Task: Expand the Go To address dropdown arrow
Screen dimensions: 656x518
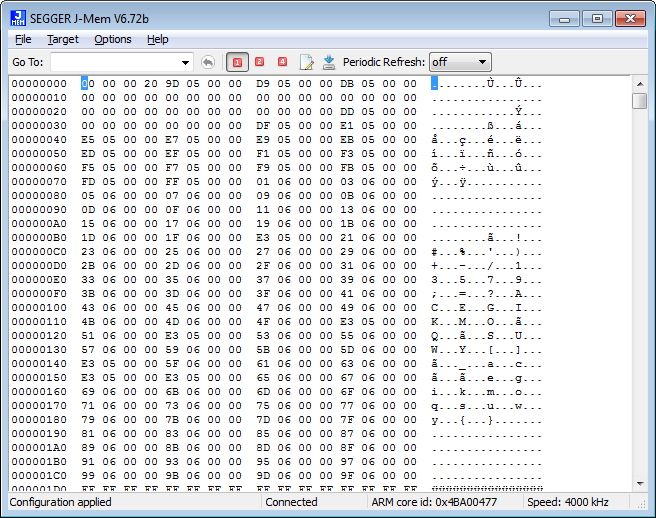Action: [185, 62]
